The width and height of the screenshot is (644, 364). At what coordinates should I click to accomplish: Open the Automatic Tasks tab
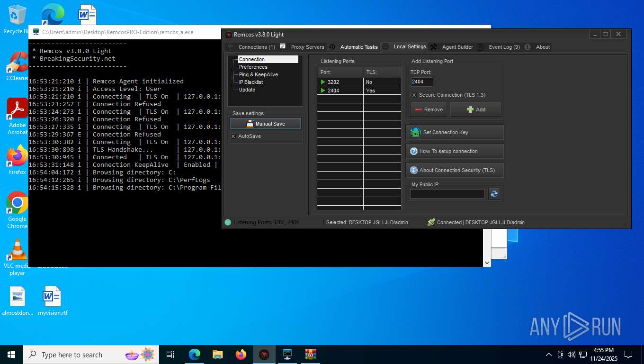(354, 47)
